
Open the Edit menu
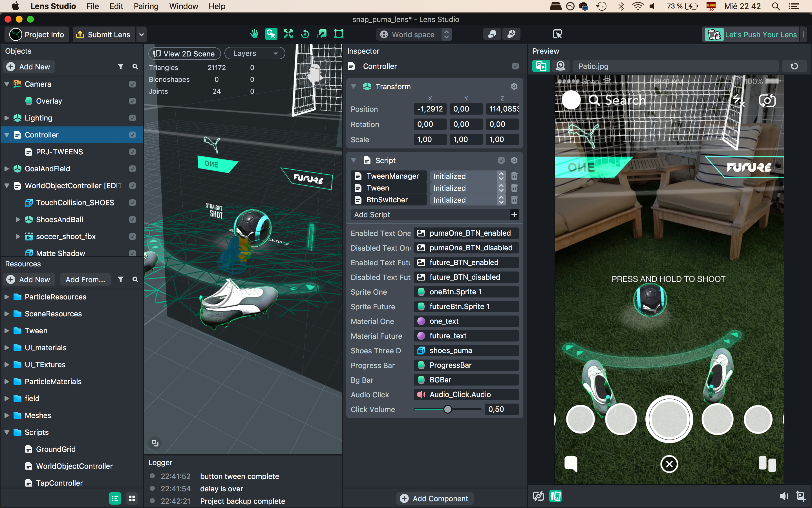[x=116, y=6]
